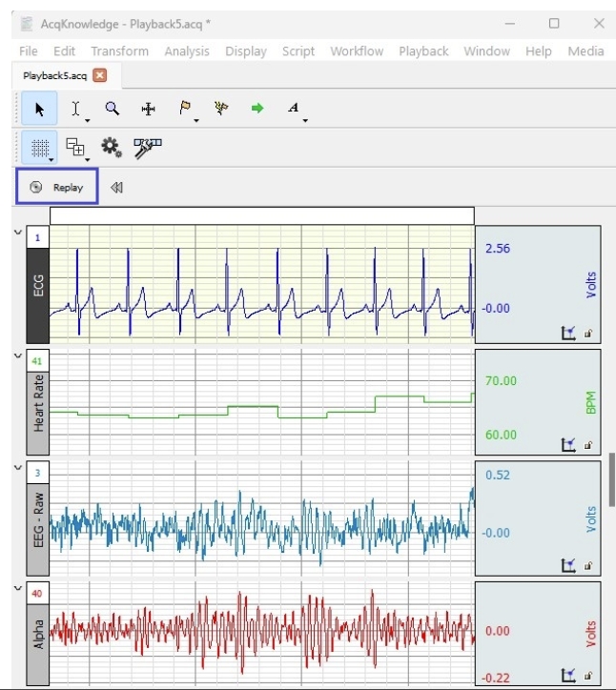Image resolution: width=616 pixels, height=690 pixels.
Task: Collapse the ECG channel chevron
Action: tap(18, 232)
